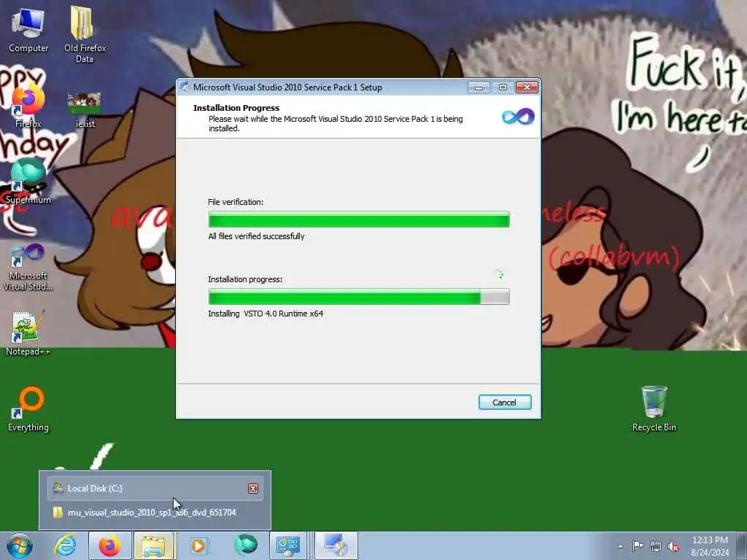
Task: Launch the Supermium desktop shortcut
Action: tap(28, 181)
